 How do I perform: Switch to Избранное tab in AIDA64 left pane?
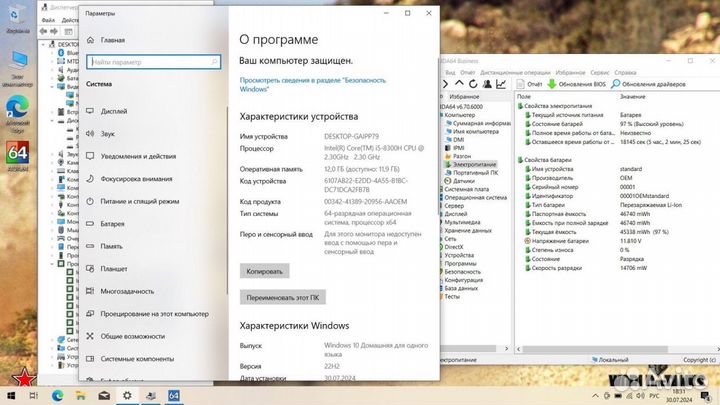[x=464, y=97]
